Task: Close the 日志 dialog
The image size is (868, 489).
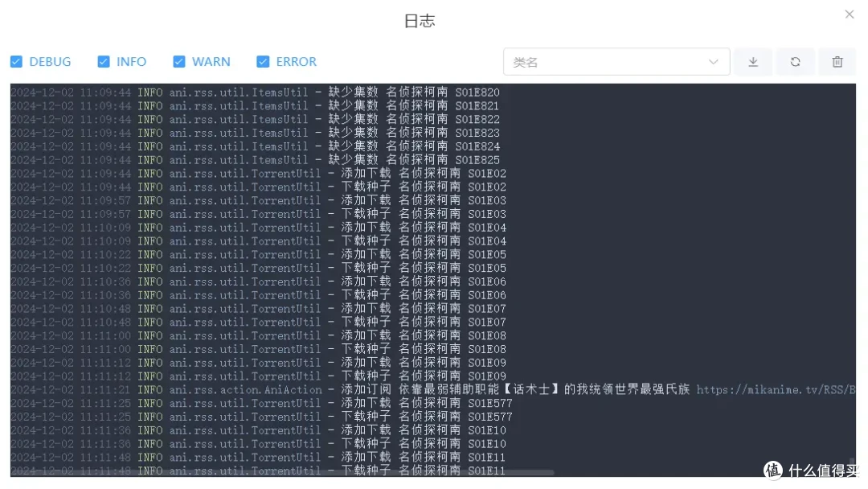Action: tap(850, 14)
